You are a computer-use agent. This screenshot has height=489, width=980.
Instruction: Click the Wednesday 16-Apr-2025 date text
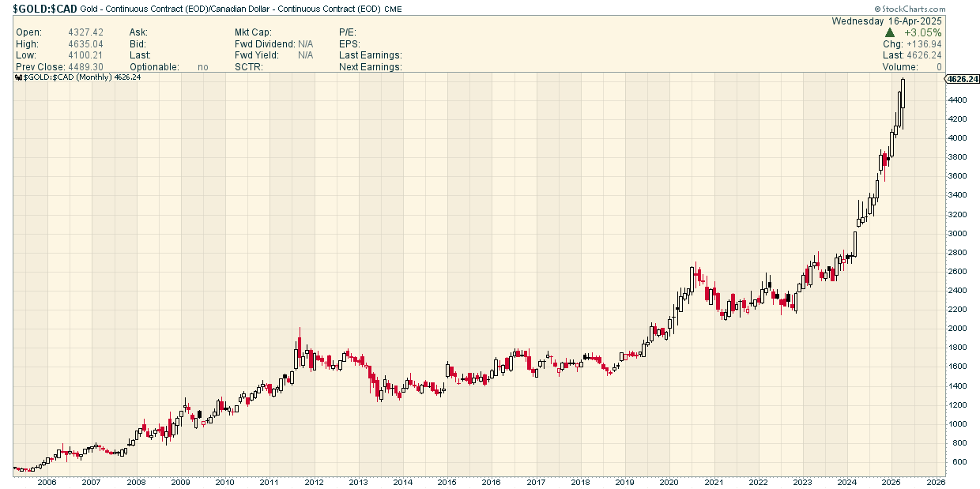[887, 21]
